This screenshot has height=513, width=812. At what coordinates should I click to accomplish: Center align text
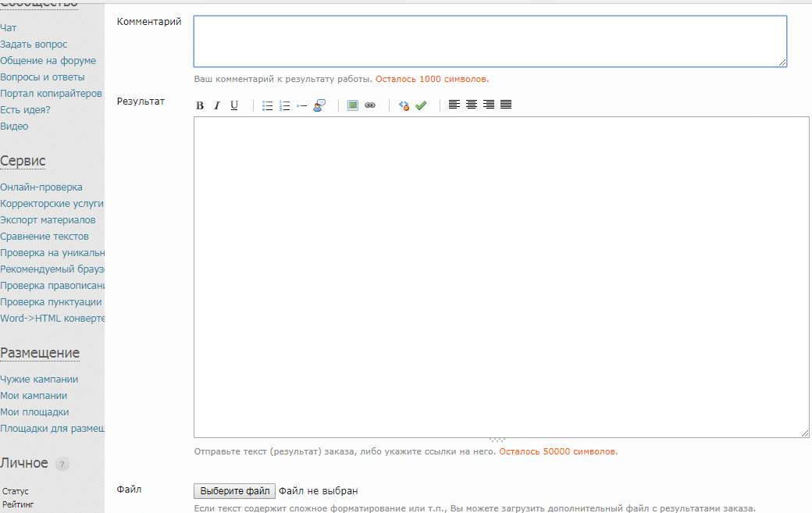point(472,105)
